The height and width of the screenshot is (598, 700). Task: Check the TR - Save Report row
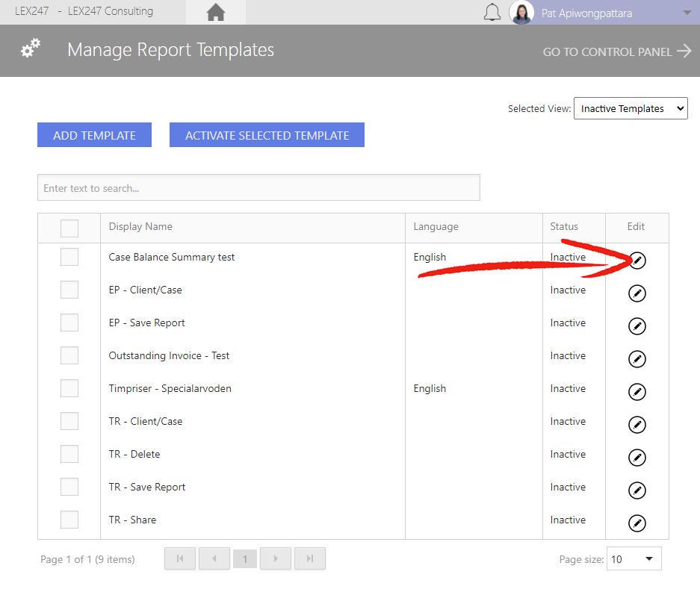click(69, 487)
